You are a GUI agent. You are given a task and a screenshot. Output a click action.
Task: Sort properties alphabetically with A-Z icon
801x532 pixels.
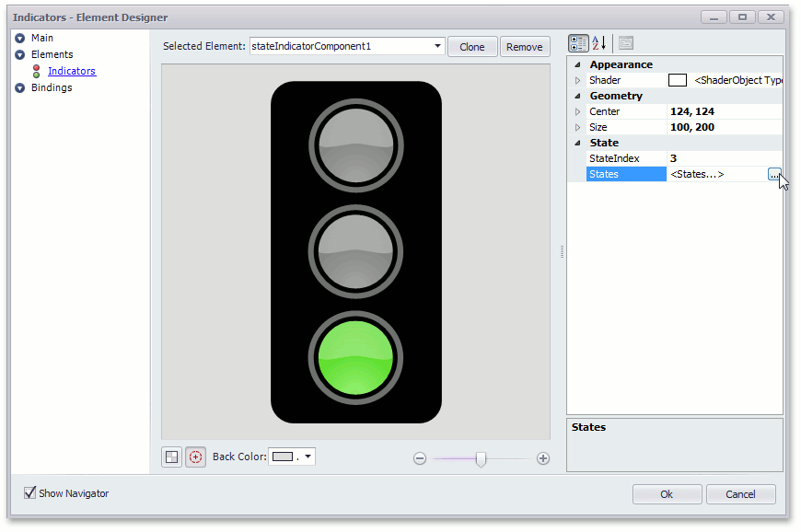pyautogui.click(x=598, y=43)
